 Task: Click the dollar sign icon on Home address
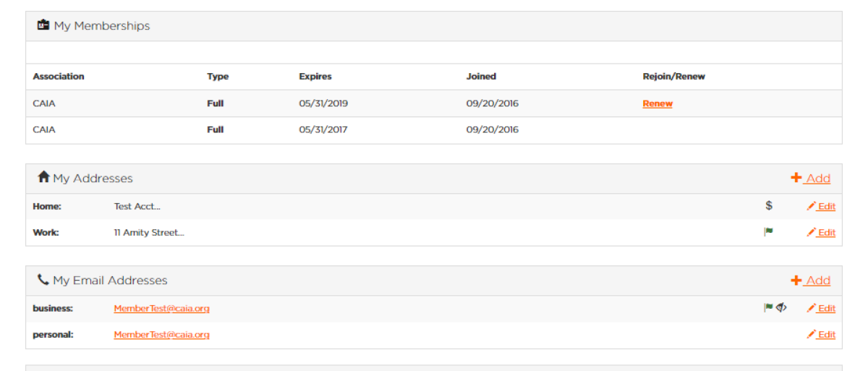(769, 205)
